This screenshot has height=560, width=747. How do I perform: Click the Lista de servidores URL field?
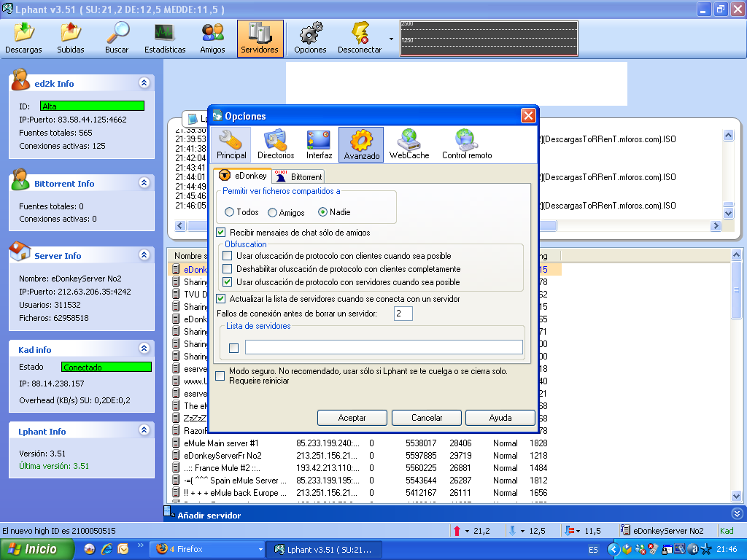coord(384,346)
